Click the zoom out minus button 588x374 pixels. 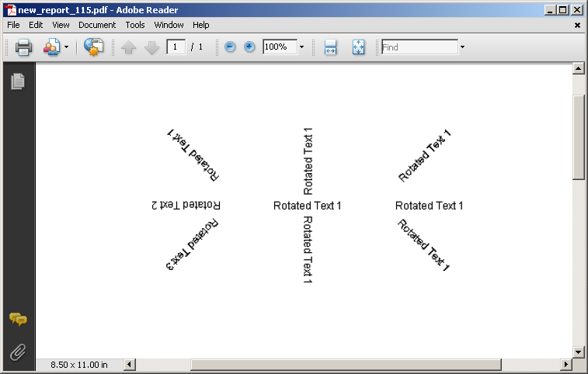[230, 47]
